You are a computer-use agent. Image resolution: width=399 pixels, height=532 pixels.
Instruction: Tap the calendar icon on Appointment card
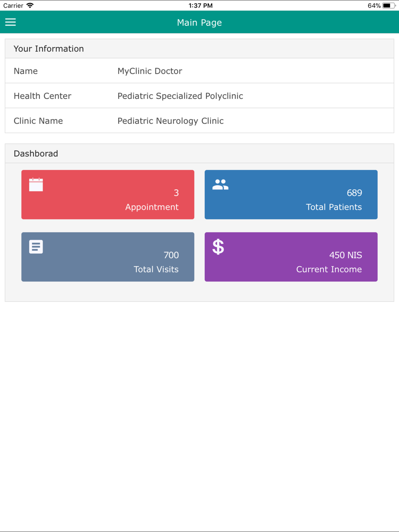click(x=36, y=185)
